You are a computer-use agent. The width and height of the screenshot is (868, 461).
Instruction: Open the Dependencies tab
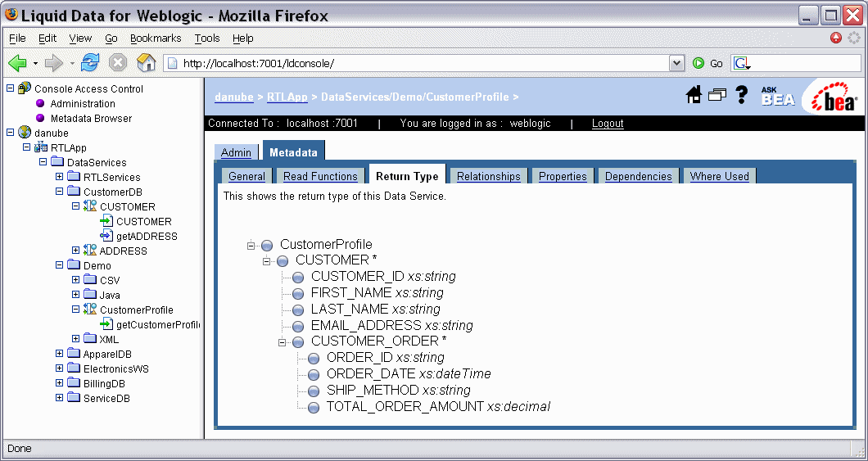point(638,176)
